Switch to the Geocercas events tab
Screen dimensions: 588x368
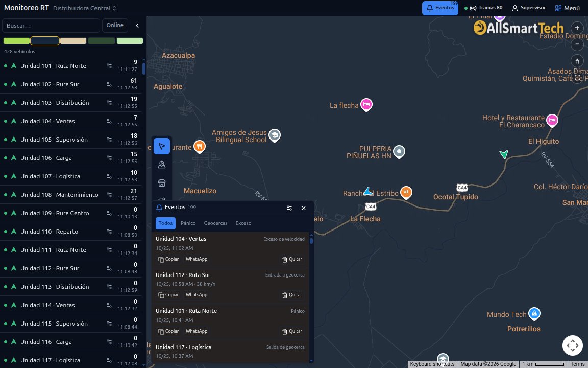coord(215,223)
